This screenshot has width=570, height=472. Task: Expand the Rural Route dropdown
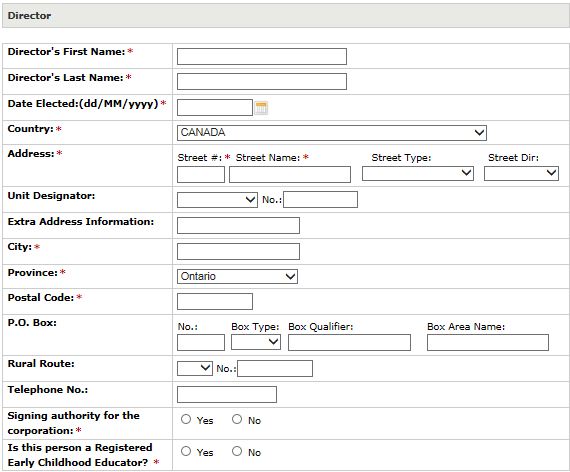point(195,368)
